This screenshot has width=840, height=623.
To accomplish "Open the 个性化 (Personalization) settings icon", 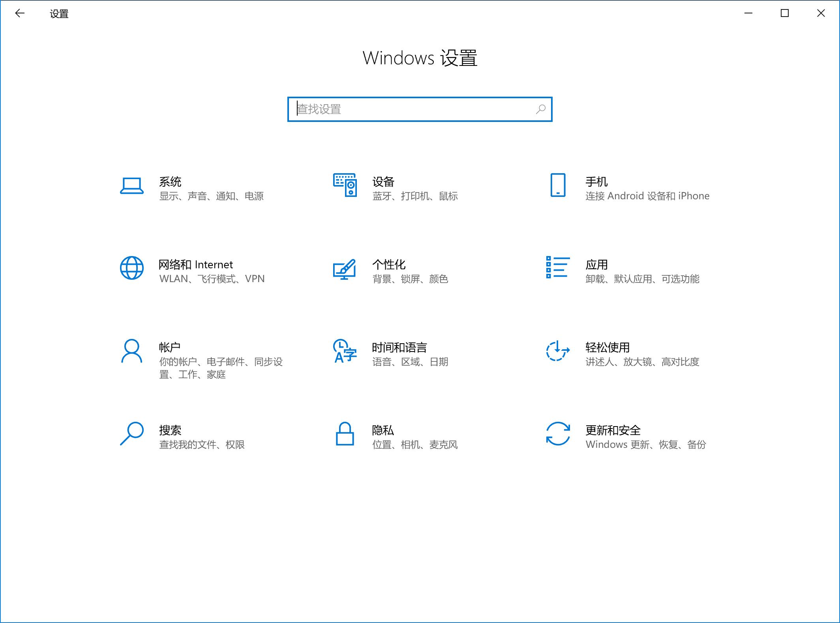I will coord(344,270).
